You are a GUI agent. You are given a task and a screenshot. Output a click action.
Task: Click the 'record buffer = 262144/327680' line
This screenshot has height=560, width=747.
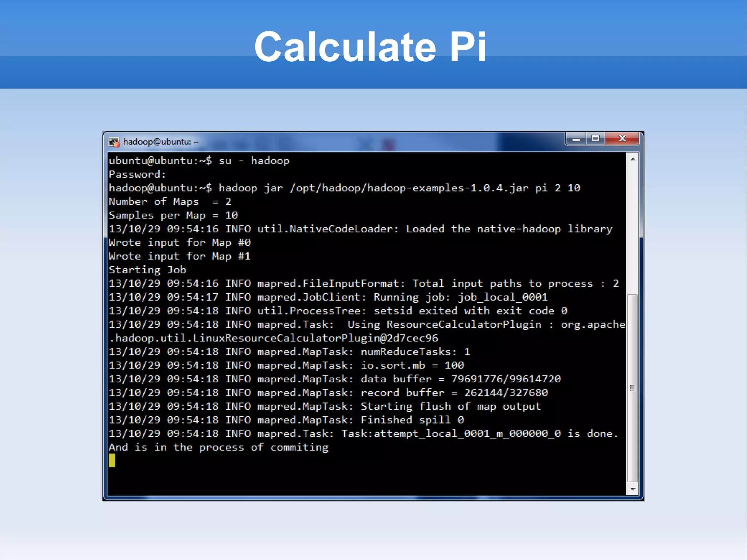click(x=328, y=393)
